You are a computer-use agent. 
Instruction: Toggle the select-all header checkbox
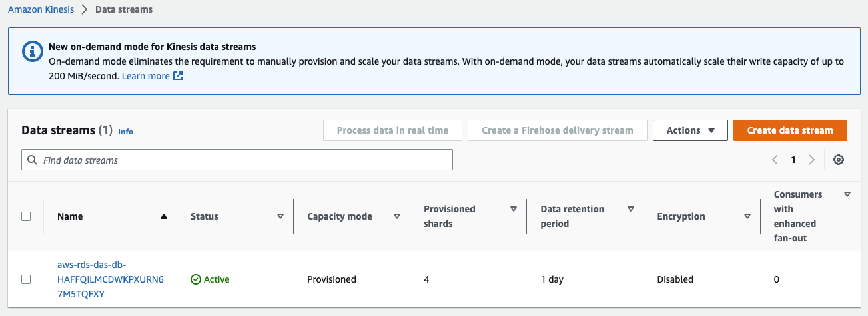[26, 216]
